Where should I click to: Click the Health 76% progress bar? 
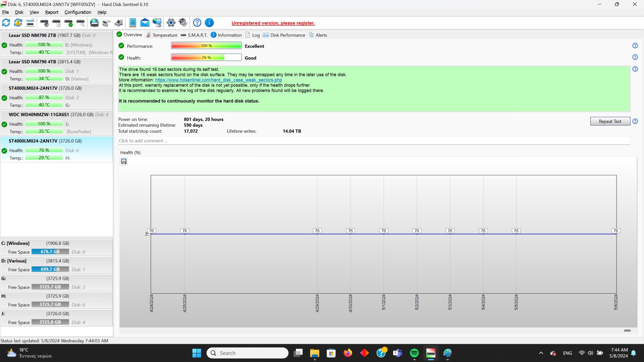tap(206, 58)
